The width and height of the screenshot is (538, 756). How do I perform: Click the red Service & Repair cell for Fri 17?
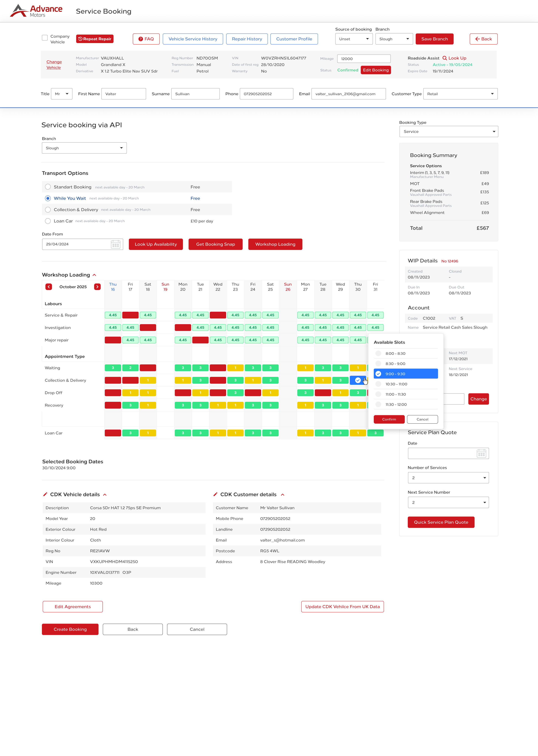click(130, 315)
